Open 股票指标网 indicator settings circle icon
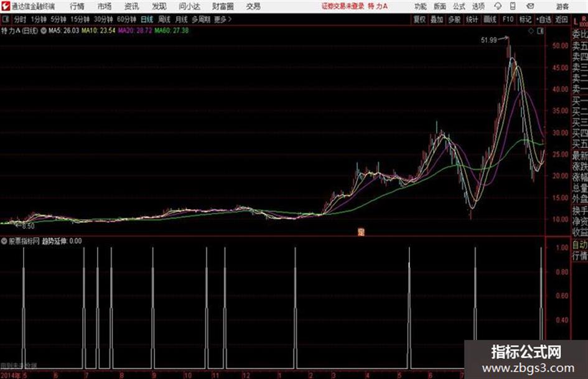Screen dimensions: 588x379 (4, 241)
